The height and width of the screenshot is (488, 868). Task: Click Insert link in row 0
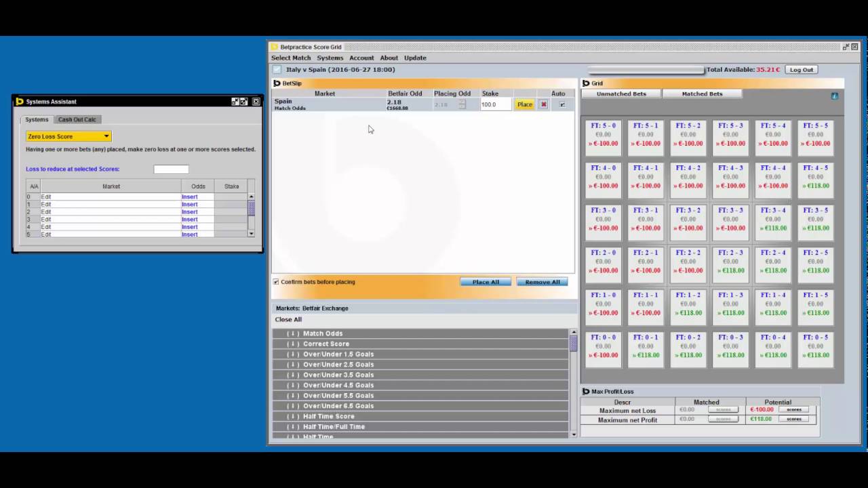click(x=190, y=197)
